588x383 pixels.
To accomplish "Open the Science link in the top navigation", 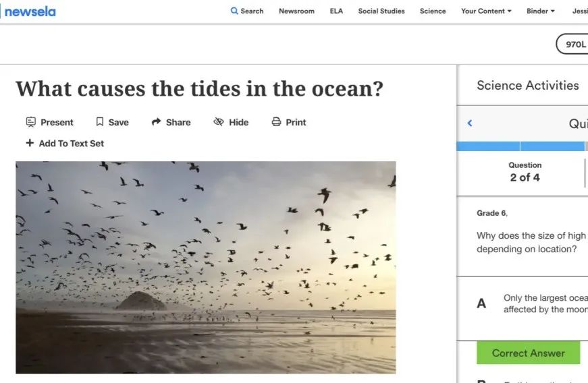I will (x=433, y=11).
